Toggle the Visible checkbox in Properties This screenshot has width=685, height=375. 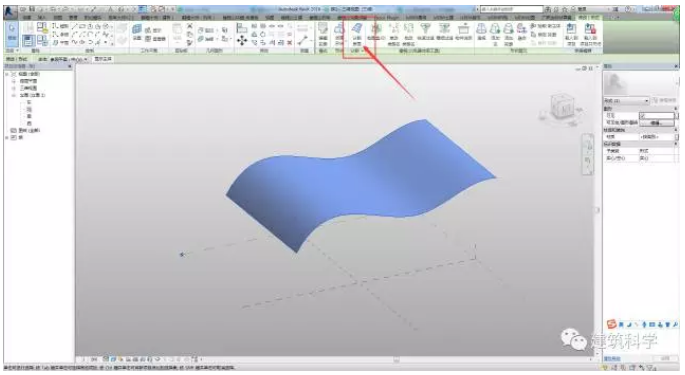(643, 116)
